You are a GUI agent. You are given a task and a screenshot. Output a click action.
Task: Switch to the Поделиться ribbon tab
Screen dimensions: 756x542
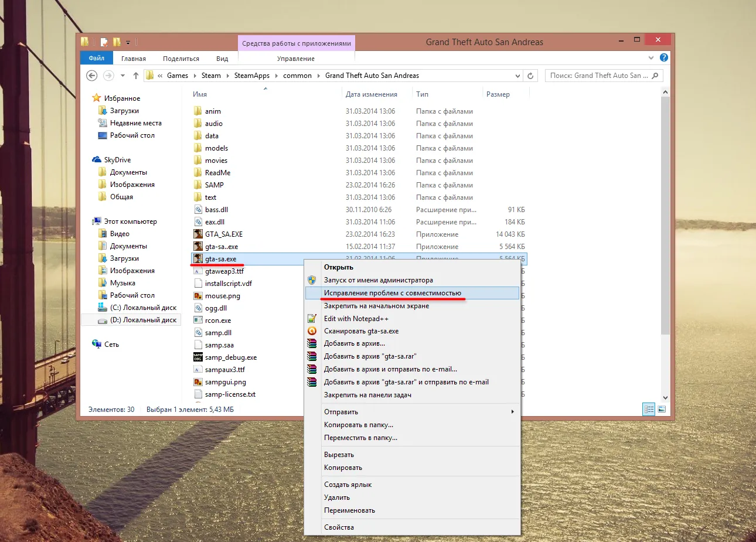[181, 59]
